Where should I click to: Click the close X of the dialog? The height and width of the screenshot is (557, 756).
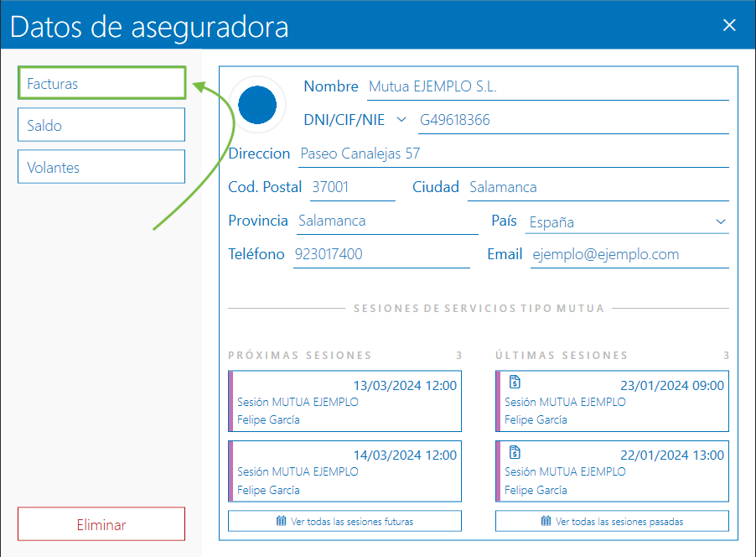pyautogui.click(x=728, y=24)
